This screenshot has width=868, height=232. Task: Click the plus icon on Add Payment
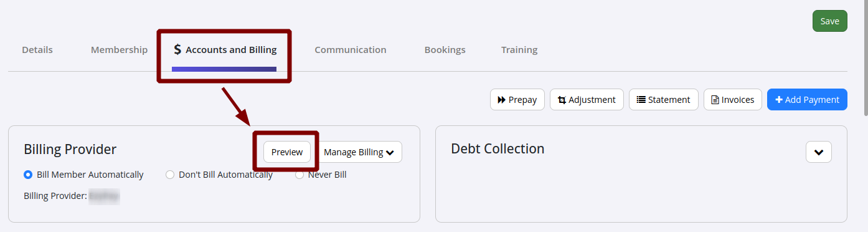pos(778,100)
